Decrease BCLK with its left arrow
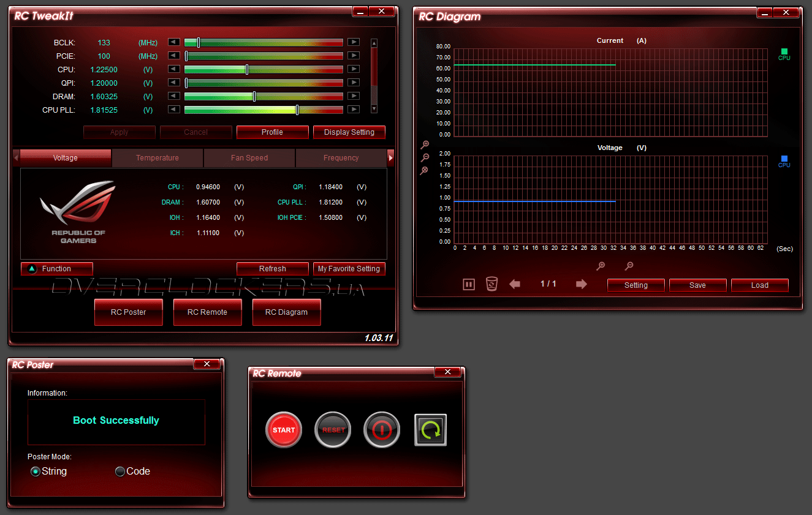The image size is (812, 515). [174, 42]
